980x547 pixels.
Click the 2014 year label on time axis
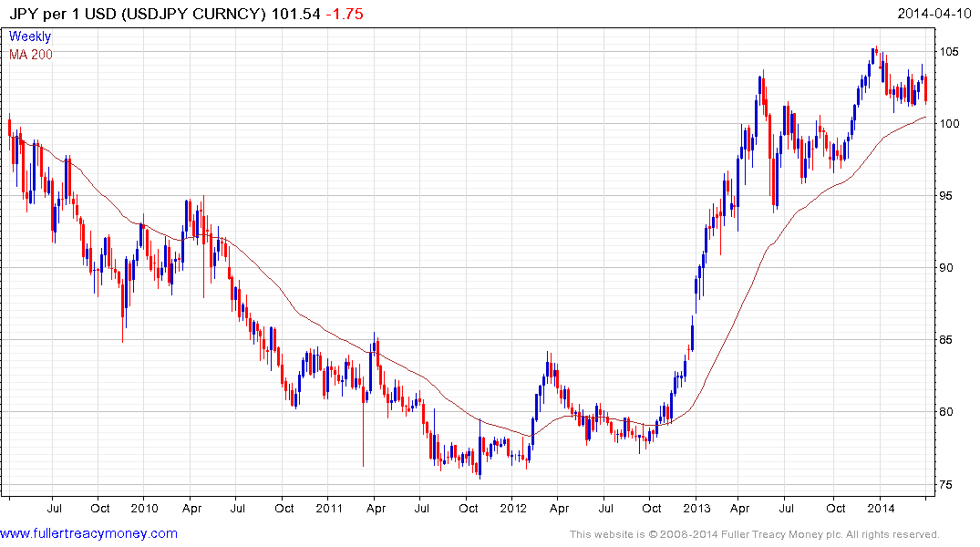click(x=881, y=508)
